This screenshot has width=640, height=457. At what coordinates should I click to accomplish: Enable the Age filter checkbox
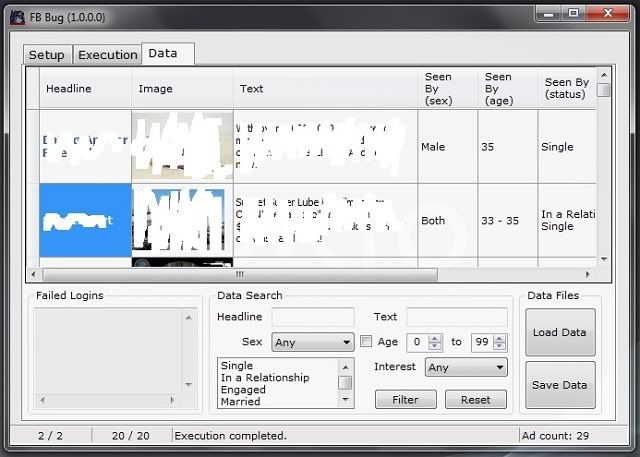pyautogui.click(x=366, y=342)
